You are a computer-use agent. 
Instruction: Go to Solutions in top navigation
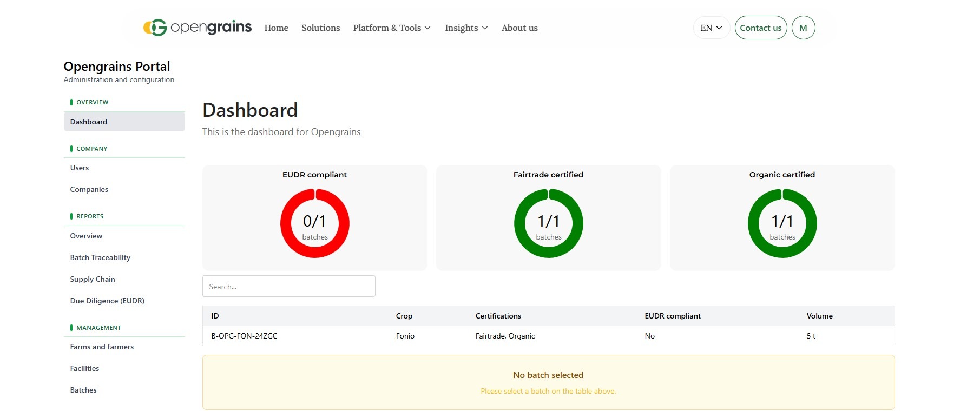click(x=320, y=28)
